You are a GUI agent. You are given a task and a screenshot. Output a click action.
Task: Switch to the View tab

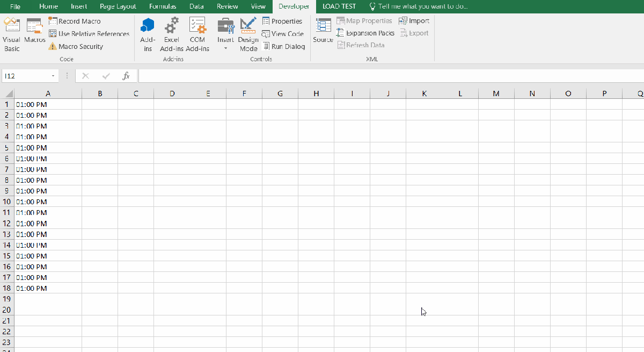(258, 6)
